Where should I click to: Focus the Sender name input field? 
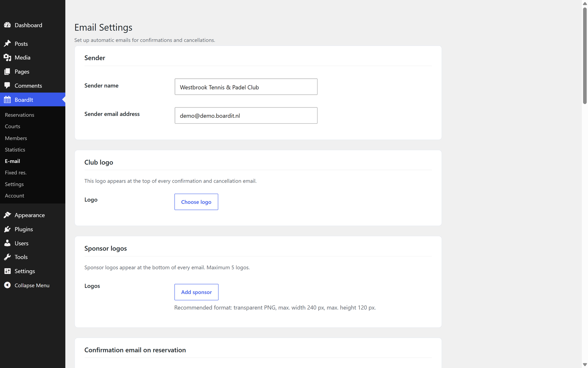pos(246,87)
